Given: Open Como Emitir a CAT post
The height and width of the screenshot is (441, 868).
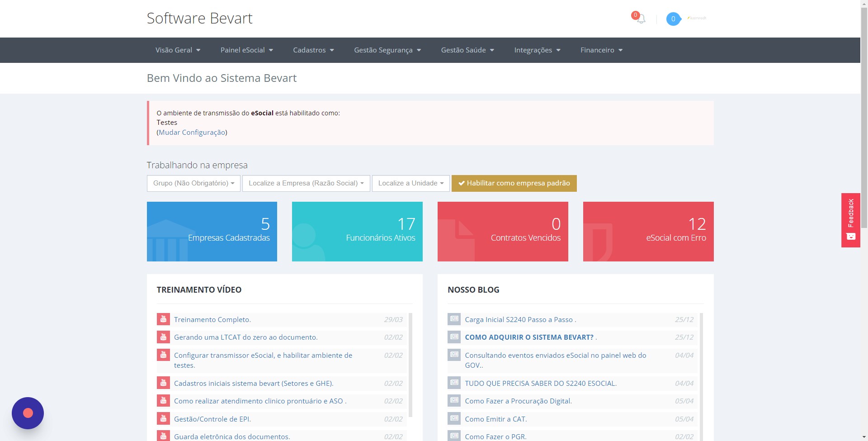Looking at the screenshot, I should (x=496, y=419).
